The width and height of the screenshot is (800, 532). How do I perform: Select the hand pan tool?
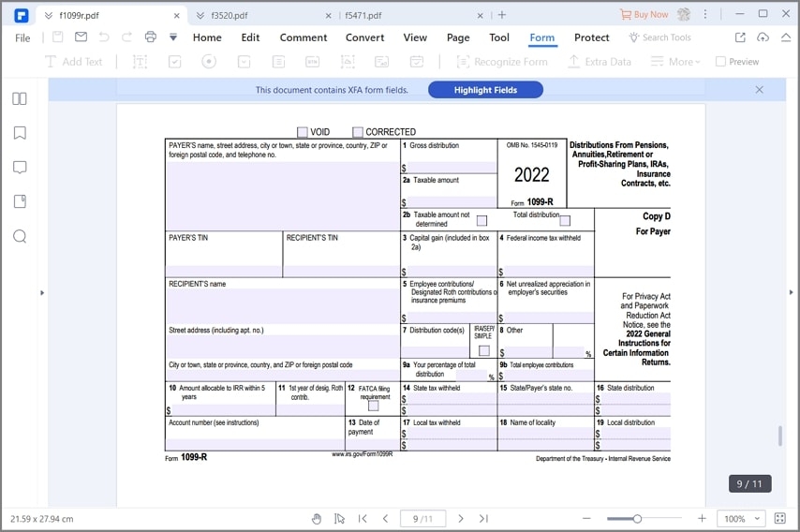(317, 518)
